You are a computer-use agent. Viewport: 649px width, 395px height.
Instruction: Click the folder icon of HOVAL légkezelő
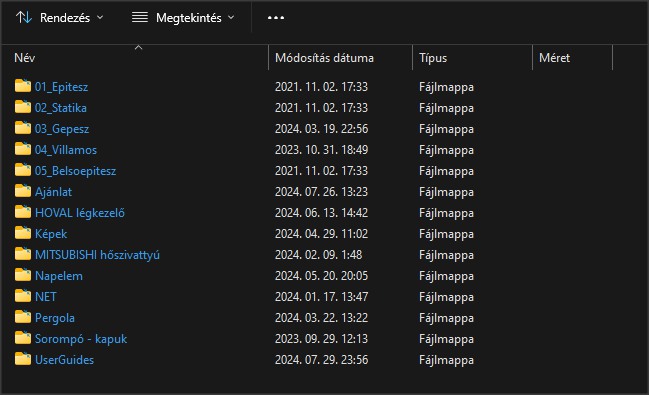click(23, 212)
